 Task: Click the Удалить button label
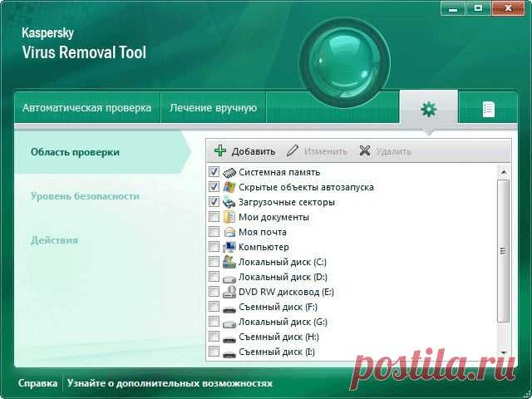pyautogui.click(x=393, y=151)
